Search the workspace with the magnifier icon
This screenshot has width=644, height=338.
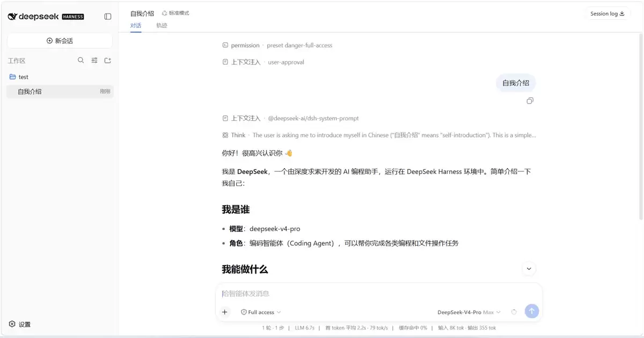[x=81, y=61]
